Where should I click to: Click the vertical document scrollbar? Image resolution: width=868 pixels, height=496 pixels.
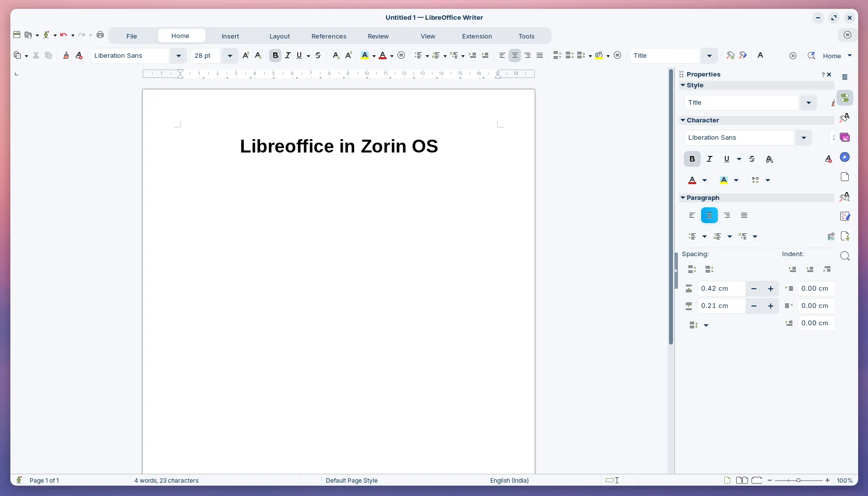coord(671,207)
